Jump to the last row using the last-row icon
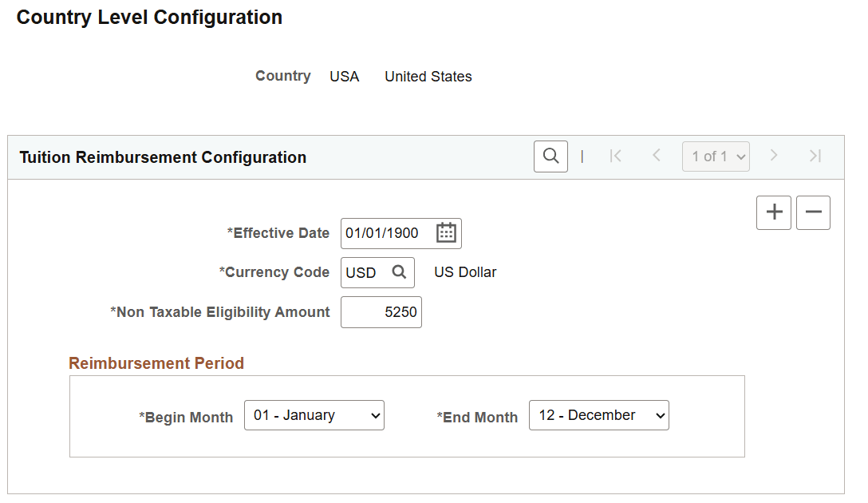This screenshot has height=503, width=868. click(x=815, y=156)
